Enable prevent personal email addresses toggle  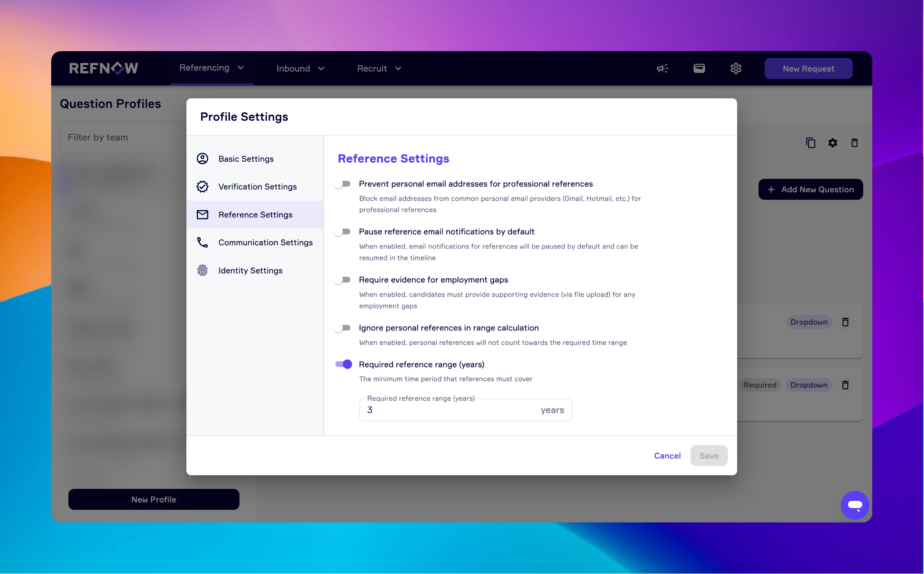[343, 184]
